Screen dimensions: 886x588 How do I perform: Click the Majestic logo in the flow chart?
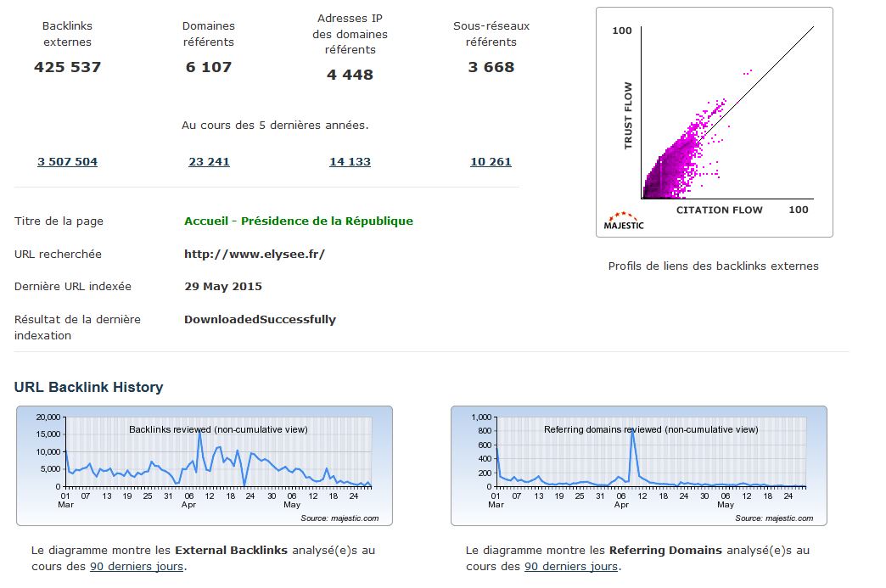coord(623,221)
